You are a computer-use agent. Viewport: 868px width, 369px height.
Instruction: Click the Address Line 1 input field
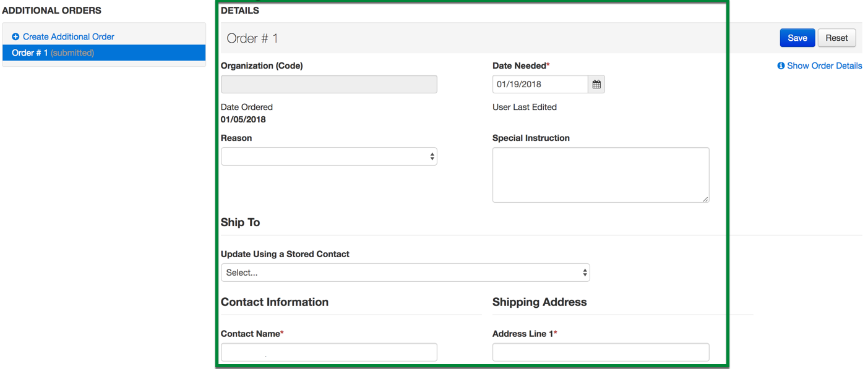(601, 352)
